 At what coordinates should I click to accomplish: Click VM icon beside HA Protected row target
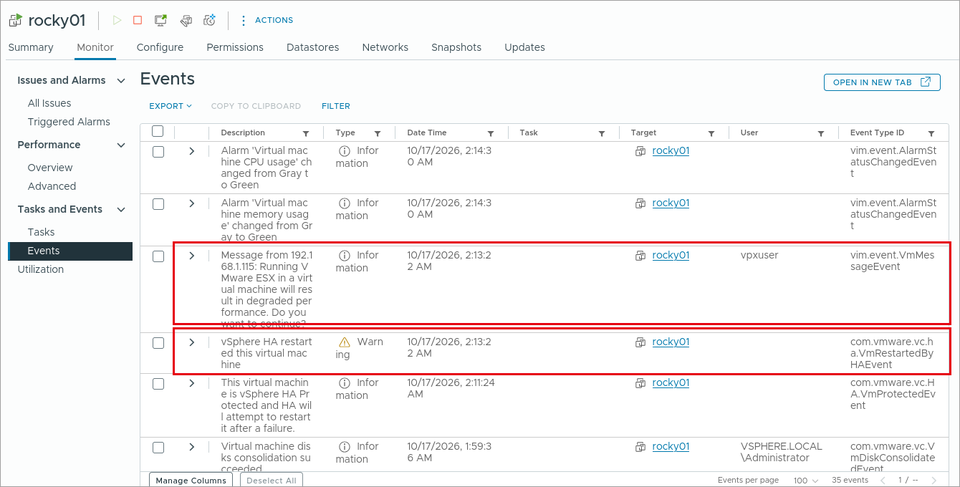tap(640, 383)
